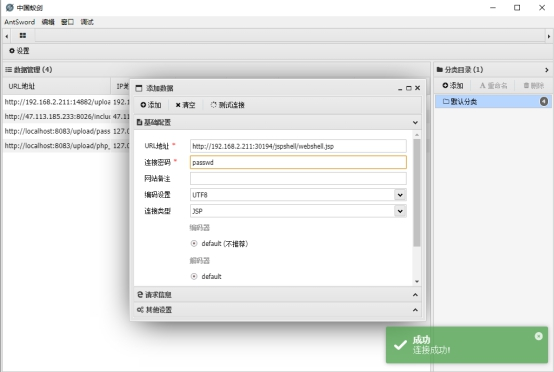Select row http://47.113.185.233:8026 entry
Screen dimensions: 554x372
click(66, 116)
